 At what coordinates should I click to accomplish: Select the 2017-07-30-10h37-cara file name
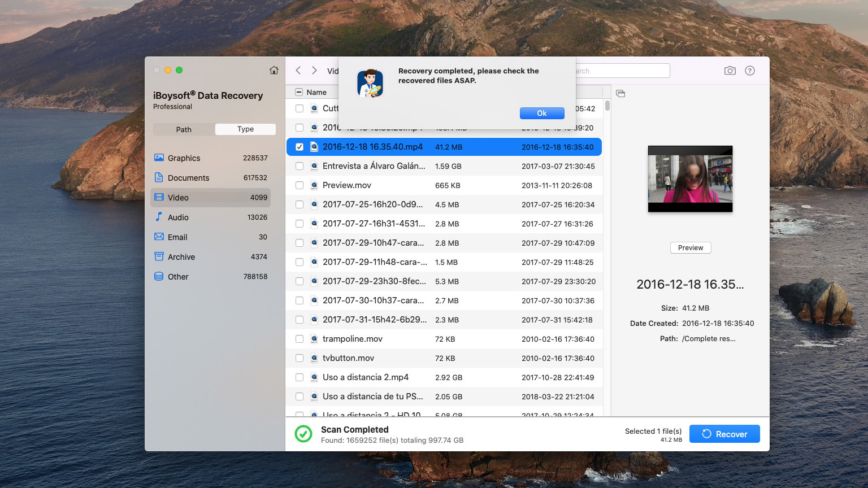373,300
